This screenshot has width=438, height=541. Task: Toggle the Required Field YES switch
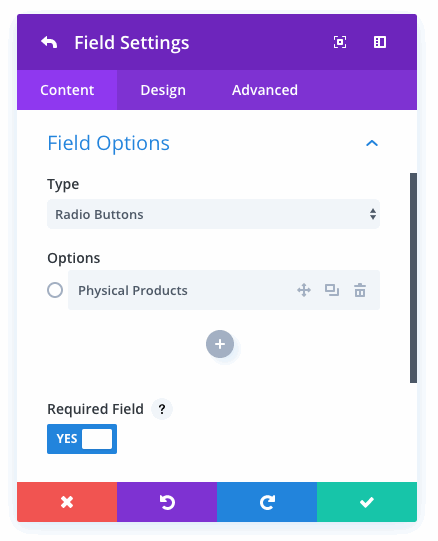coord(82,439)
